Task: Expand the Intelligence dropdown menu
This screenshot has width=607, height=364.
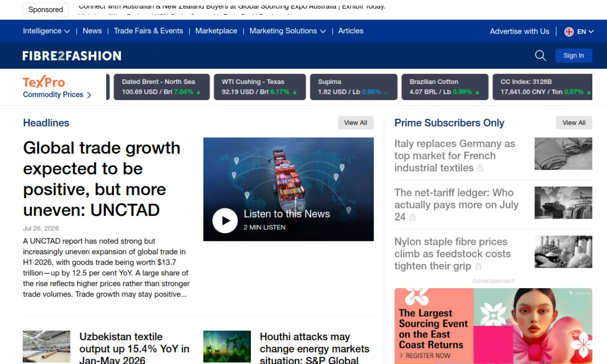Action: coord(46,31)
